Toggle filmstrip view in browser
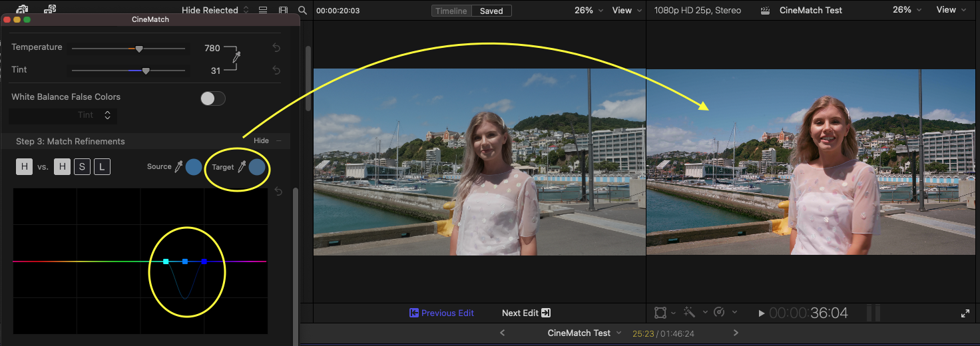The width and height of the screenshot is (980, 346). pos(284,11)
